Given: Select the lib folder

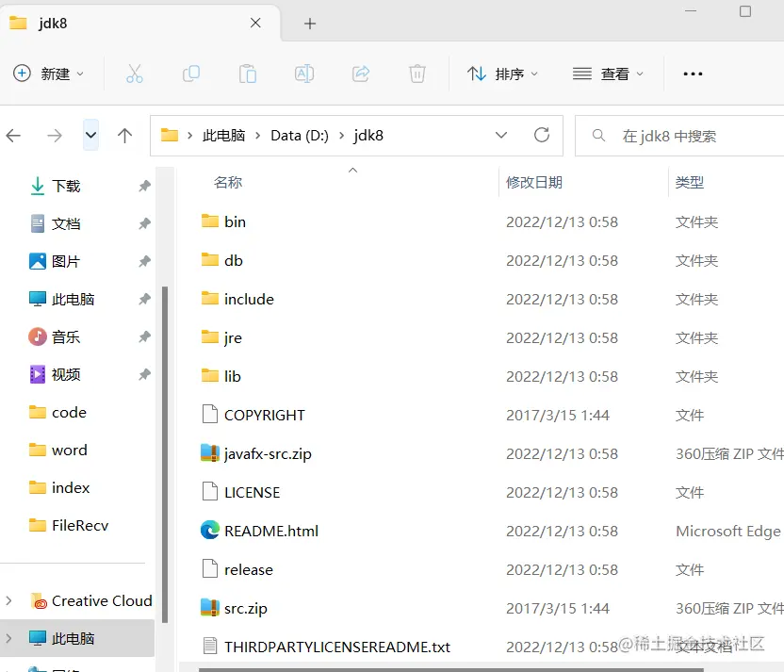Looking at the screenshot, I should pyautogui.click(x=232, y=376).
